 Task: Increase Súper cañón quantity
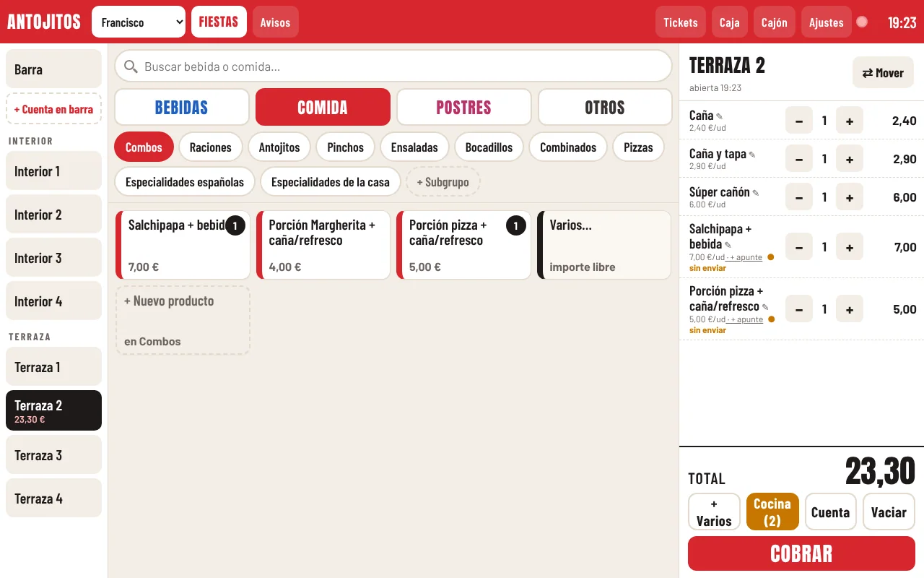[x=850, y=197]
